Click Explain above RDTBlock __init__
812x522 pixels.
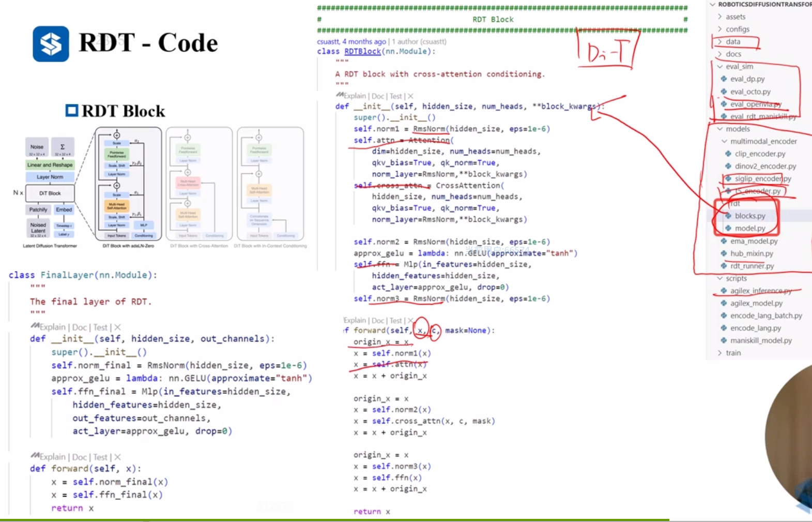(355, 96)
